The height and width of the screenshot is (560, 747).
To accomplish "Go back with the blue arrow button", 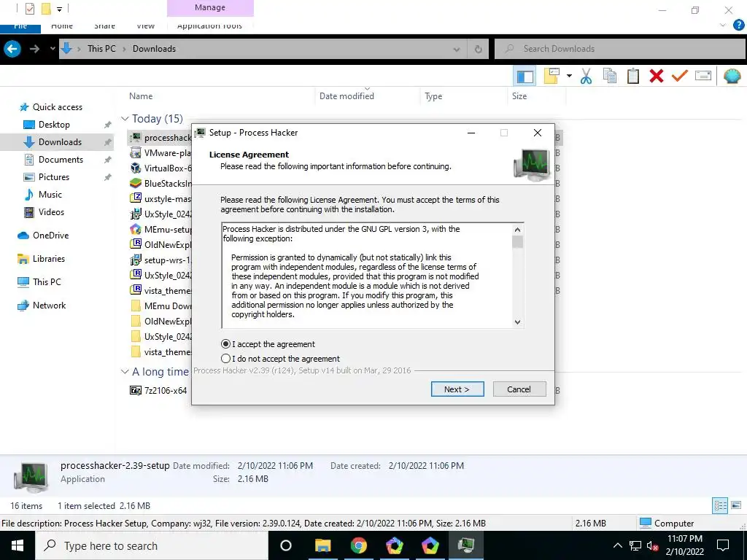I will tap(12, 49).
